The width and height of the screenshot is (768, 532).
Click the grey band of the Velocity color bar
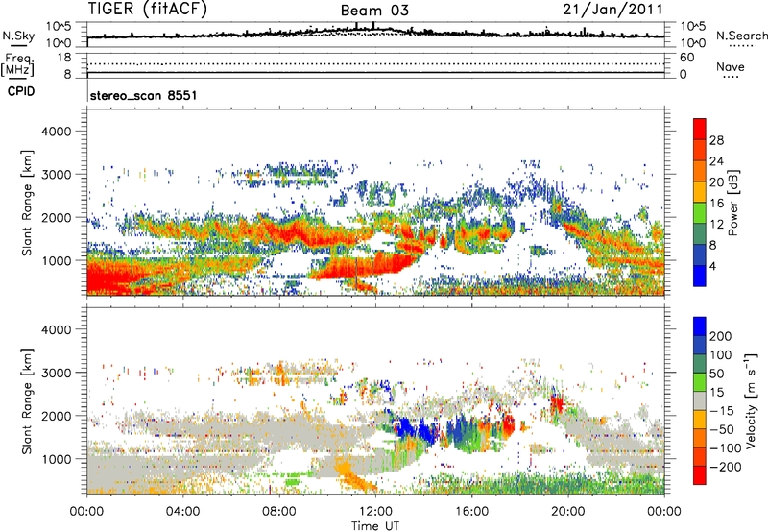700,401
